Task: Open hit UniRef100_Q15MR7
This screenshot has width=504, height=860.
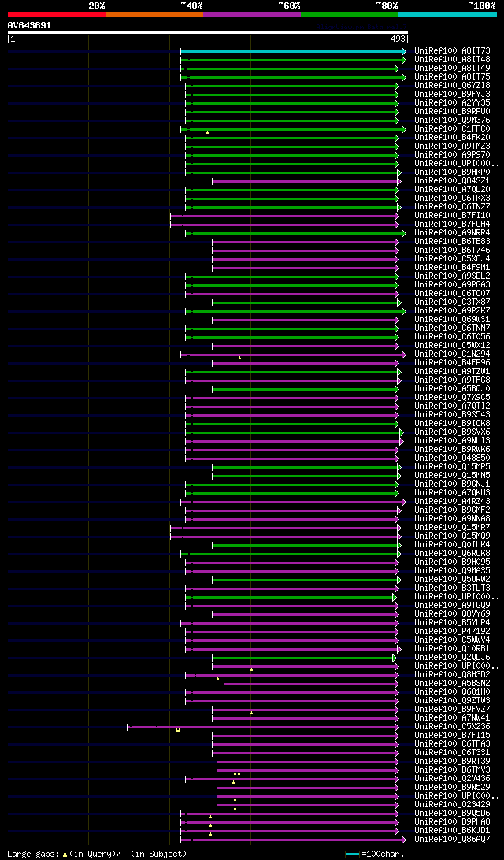Action: pyautogui.click(x=453, y=528)
